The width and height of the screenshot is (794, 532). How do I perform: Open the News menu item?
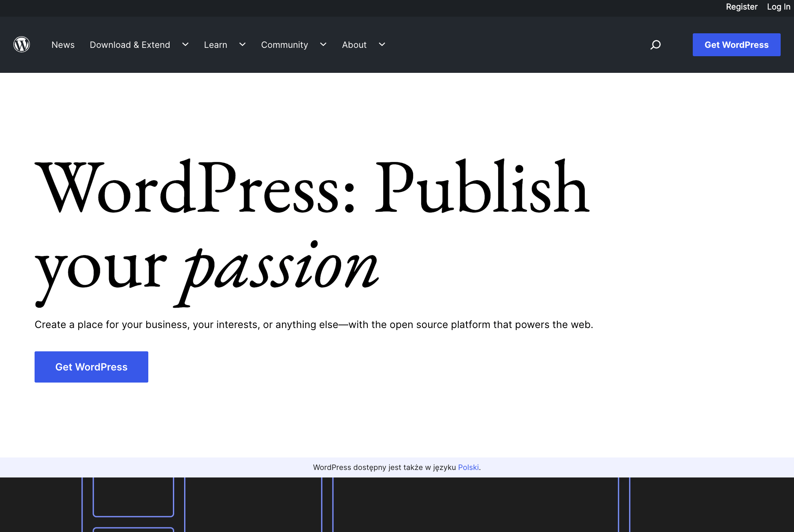tap(63, 45)
